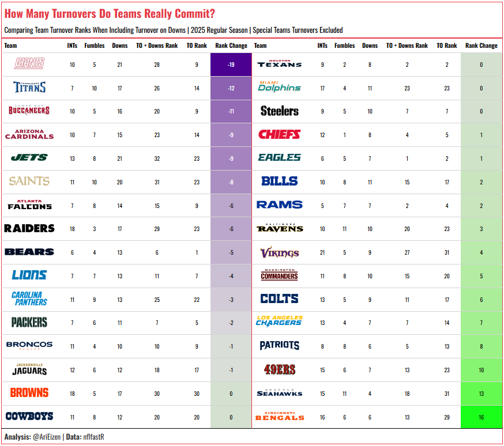
Task: Click the Titans team logo
Action: 29,87
